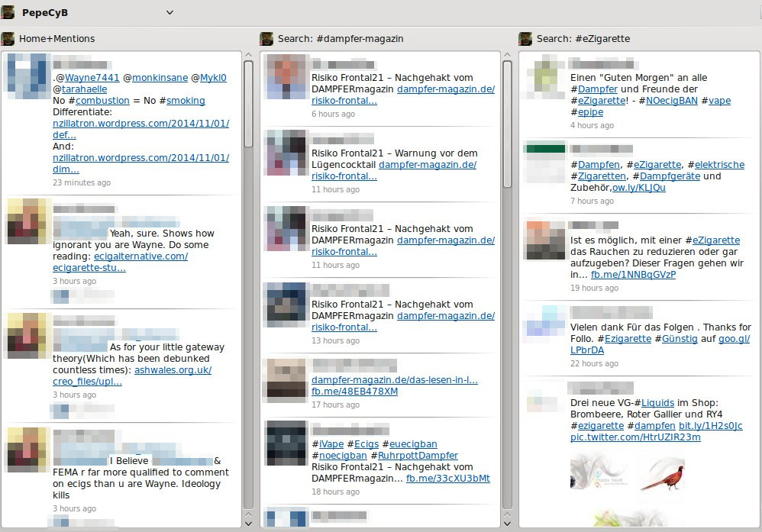
Task: Click the Home+Mentions column header icon
Action: tap(8, 38)
